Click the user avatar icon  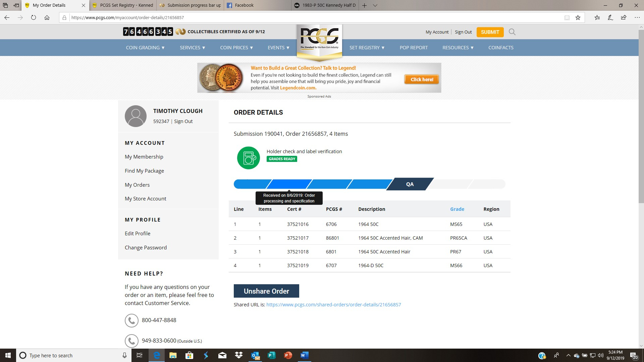[x=136, y=116]
